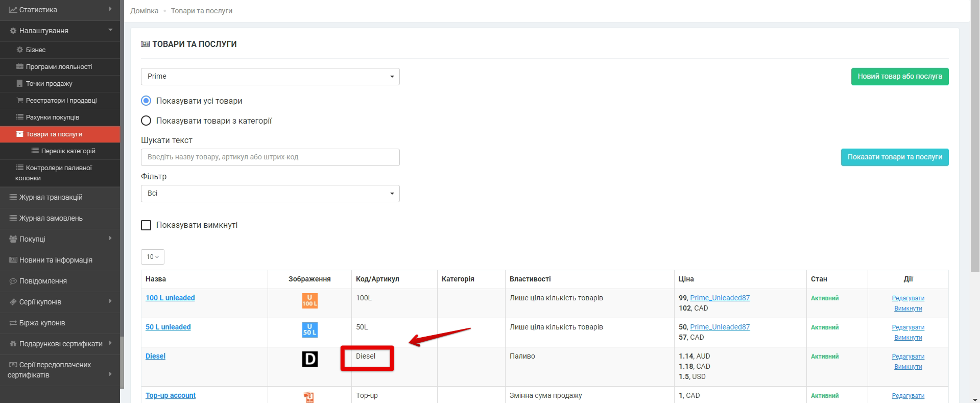This screenshot has height=403, width=980.
Task: Click the orange 100 L unleaded product image
Action: click(x=309, y=301)
